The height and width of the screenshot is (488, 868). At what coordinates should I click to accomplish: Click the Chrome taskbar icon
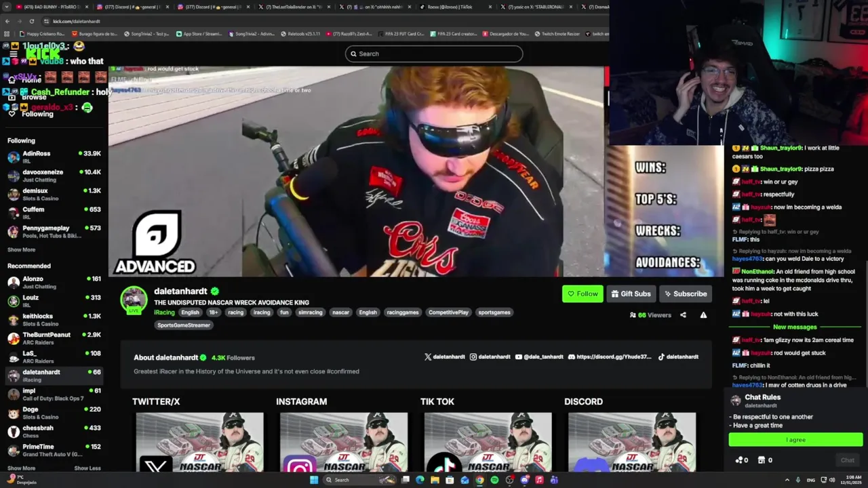coord(479,480)
